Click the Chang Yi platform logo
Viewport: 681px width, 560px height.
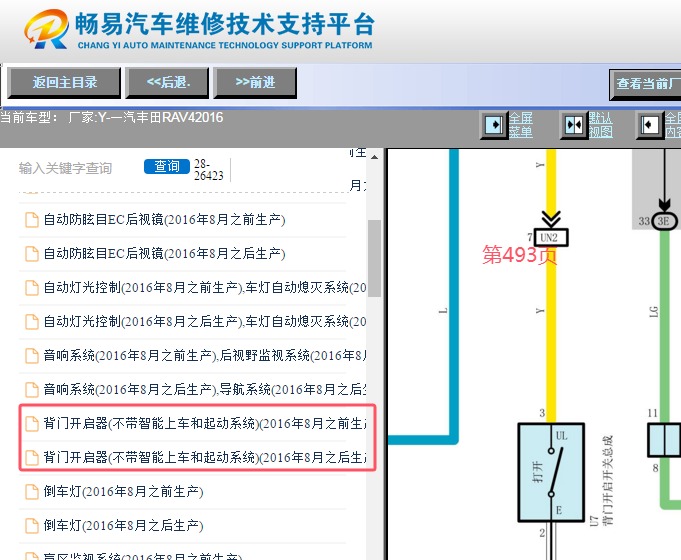[46, 29]
